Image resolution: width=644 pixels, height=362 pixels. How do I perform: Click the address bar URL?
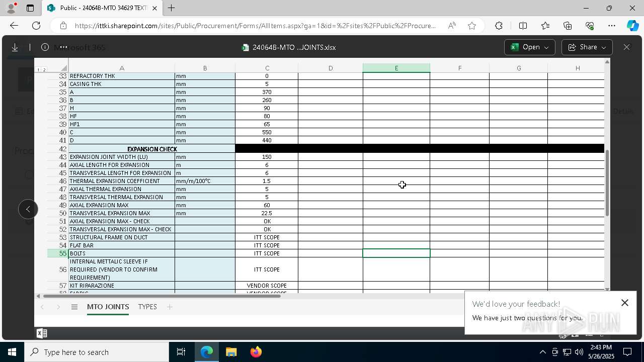click(x=255, y=26)
